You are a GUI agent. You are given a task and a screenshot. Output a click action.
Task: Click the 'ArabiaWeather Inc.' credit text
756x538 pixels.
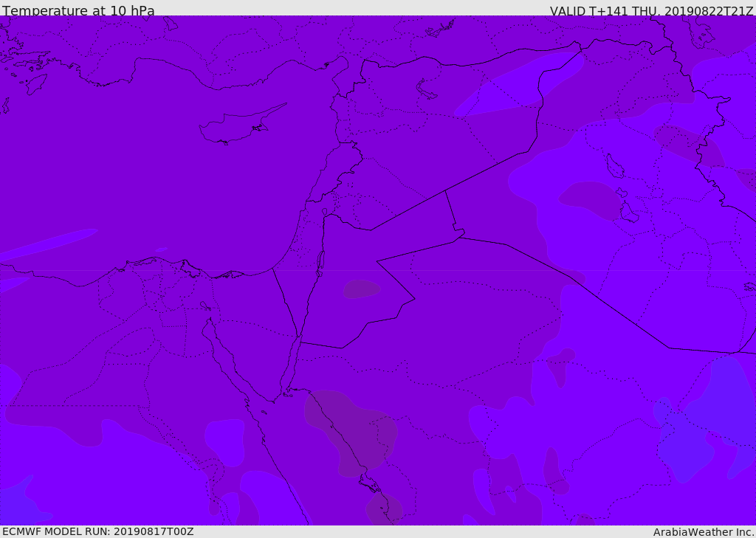tap(704, 532)
